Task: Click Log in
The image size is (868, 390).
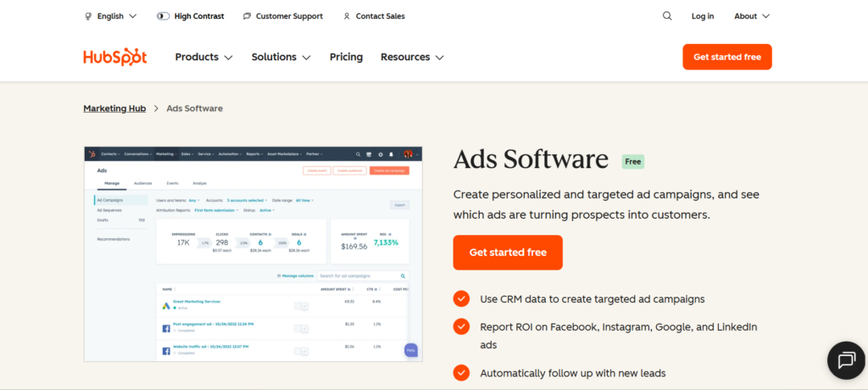Action: click(703, 16)
